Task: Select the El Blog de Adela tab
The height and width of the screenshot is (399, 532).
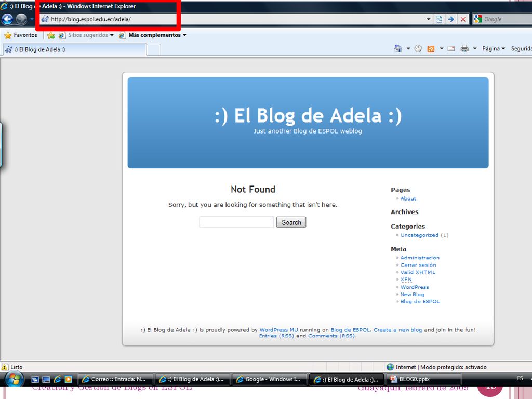Action: [75, 49]
